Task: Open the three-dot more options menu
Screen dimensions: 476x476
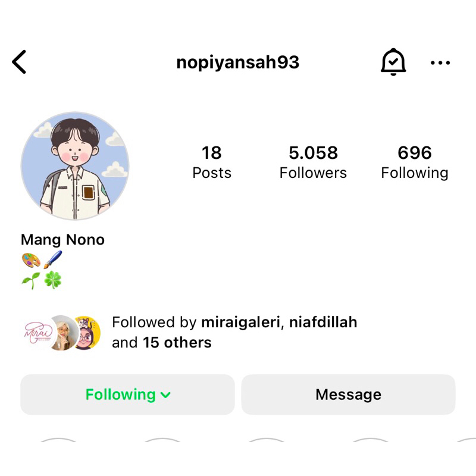Action: click(440, 63)
